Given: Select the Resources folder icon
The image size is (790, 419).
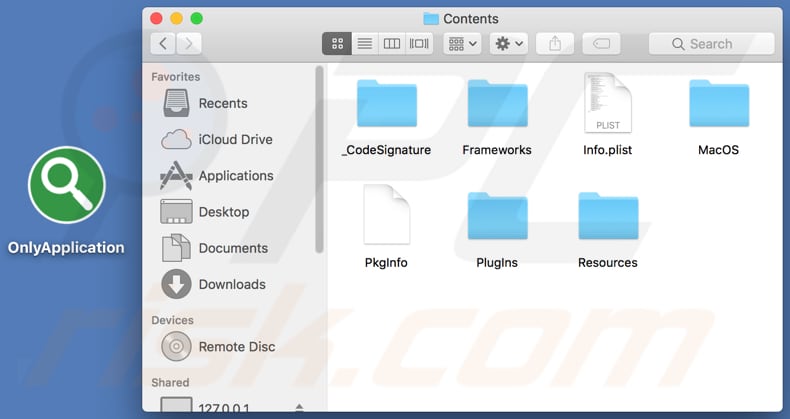Looking at the screenshot, I should coord(608,216).
